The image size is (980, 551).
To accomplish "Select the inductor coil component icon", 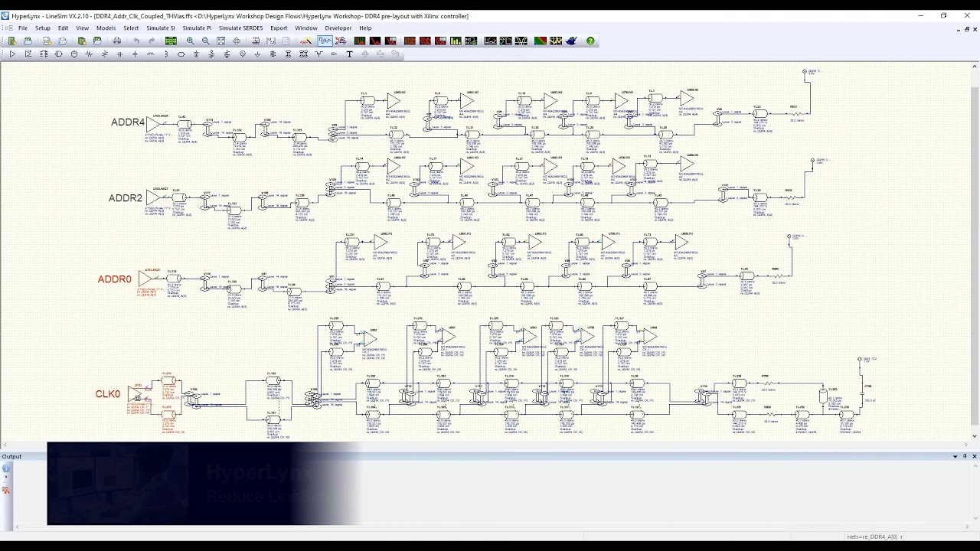I will (x=150, y=54).
